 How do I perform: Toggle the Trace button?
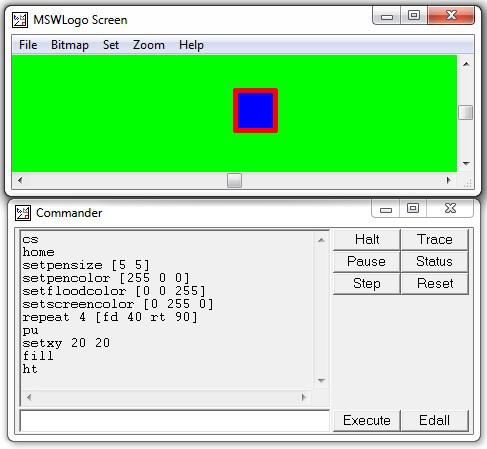pyautogui.click(x=434, y=239)
